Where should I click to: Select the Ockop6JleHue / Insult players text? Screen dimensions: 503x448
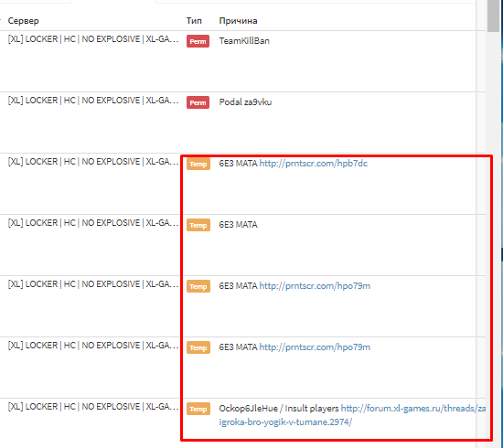279,409
